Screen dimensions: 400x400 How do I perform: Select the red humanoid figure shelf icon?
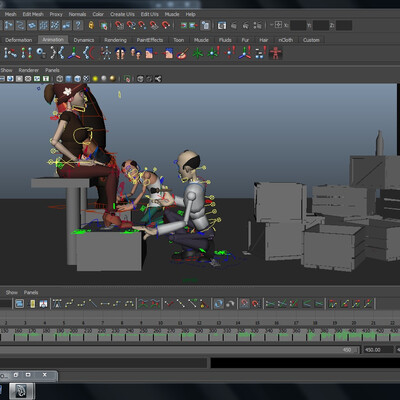point(276,53)
